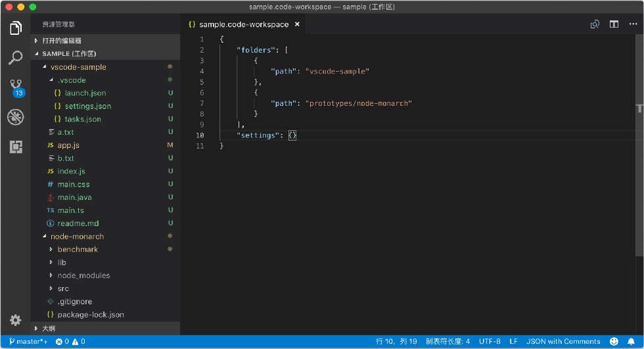Viewport: 644px width, 349px height.
Task: Expand the lib folder
Action: [x=51, y=262]
